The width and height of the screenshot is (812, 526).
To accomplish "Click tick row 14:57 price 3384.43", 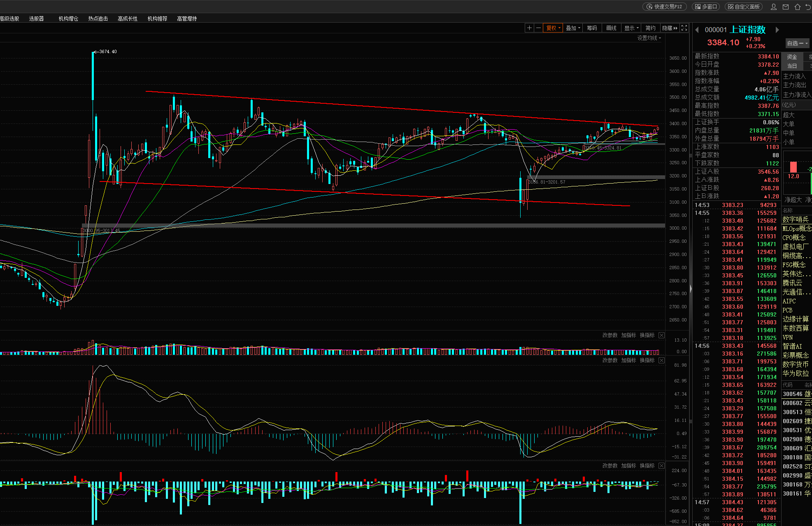I will [733, 502].
